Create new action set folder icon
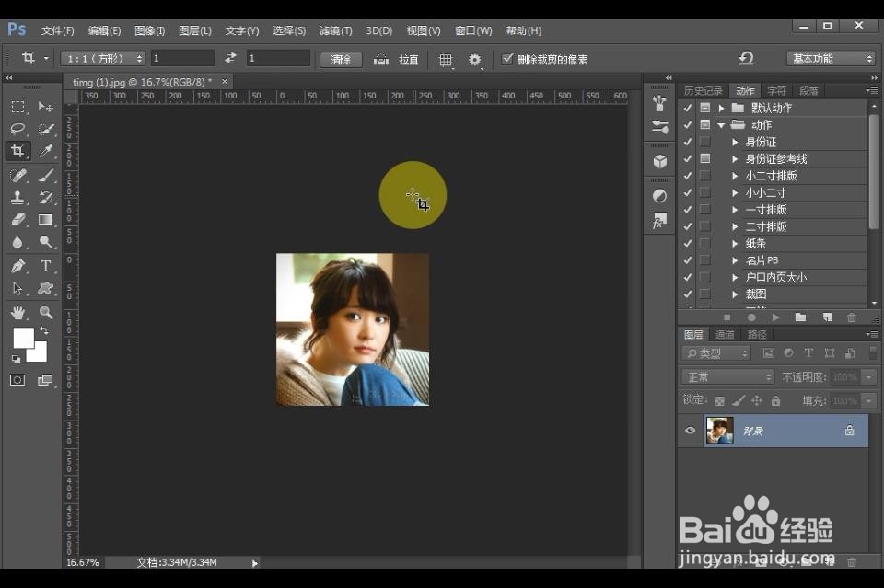Screen dimensions: 884x588 (800, 317)
